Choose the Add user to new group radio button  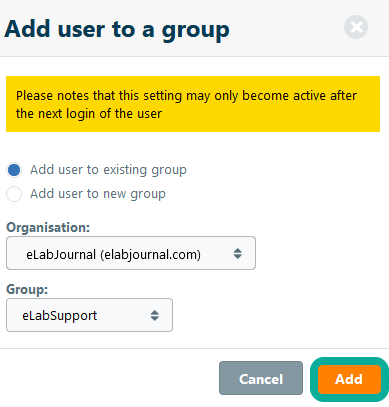[x=14, y=194]
